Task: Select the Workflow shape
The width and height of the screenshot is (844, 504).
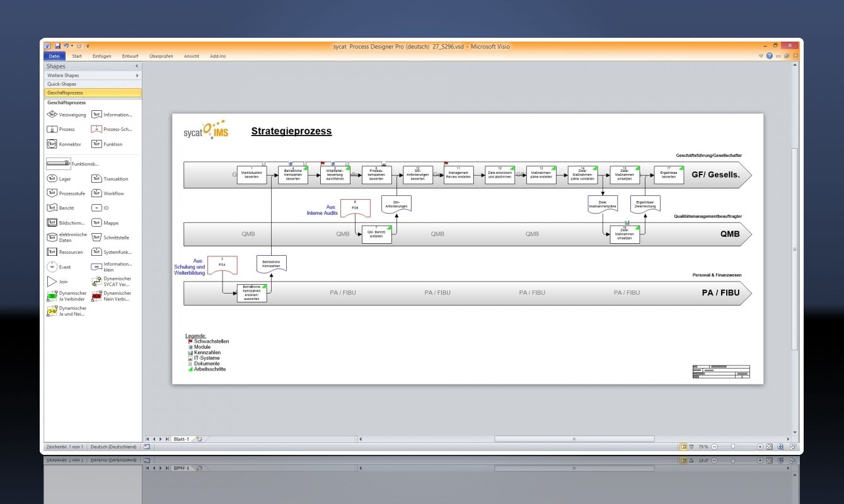Action: tap(108, 193)
